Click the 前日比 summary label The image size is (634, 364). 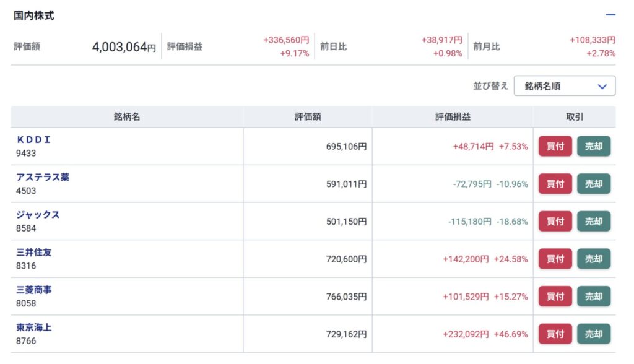coord(334,47)
